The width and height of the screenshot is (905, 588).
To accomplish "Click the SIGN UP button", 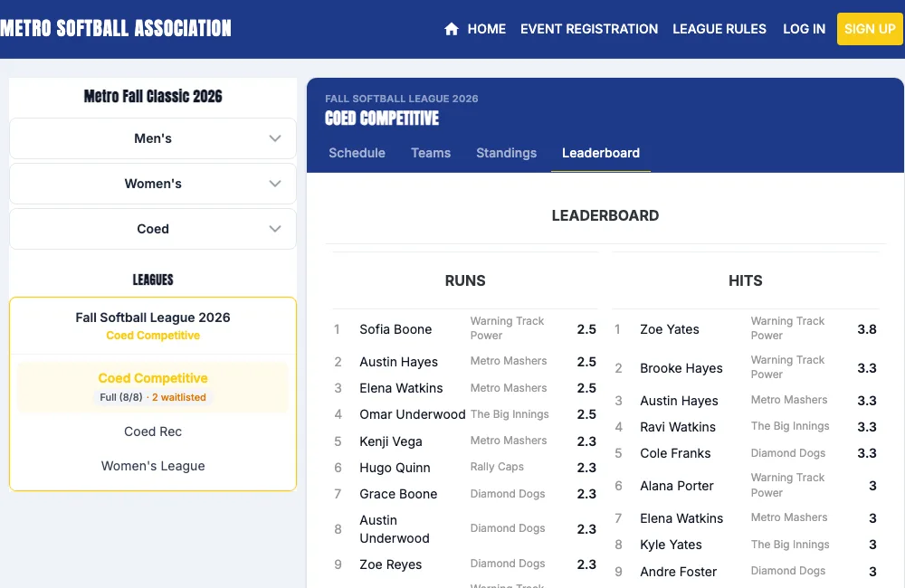I will point(870,29).
